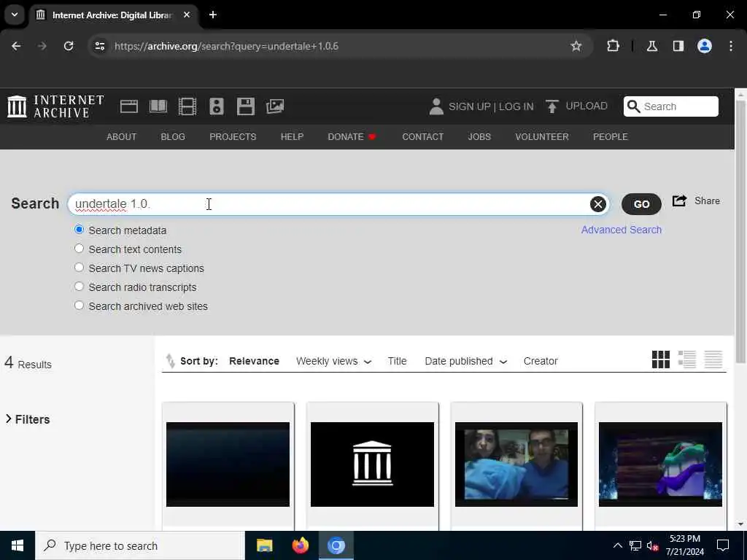Image resolution: width=747 pixels, height=560 pixels.
Task: Open the CONTACT menu item
Action: 422,136
